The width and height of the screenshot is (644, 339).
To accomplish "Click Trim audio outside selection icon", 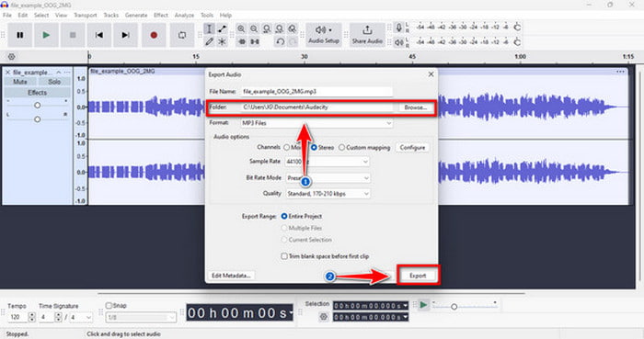I will [241, 41].
